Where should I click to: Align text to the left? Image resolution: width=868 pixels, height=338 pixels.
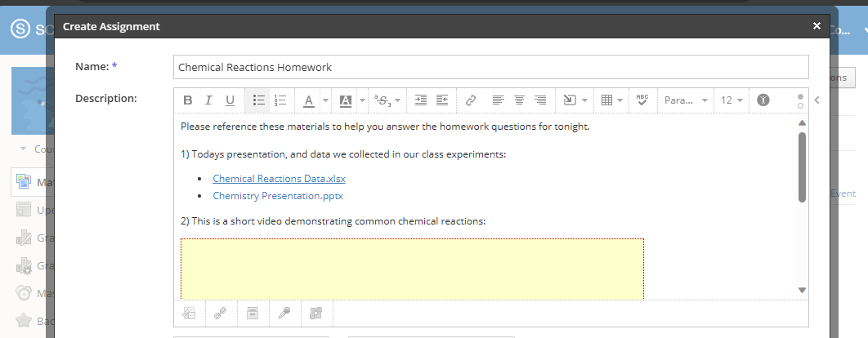[499, 100]
